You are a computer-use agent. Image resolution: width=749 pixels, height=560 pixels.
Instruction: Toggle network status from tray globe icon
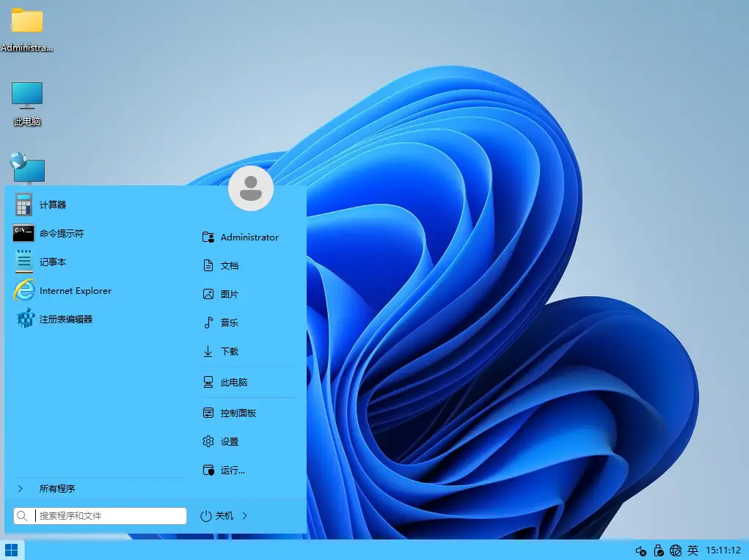coord(675,550)
